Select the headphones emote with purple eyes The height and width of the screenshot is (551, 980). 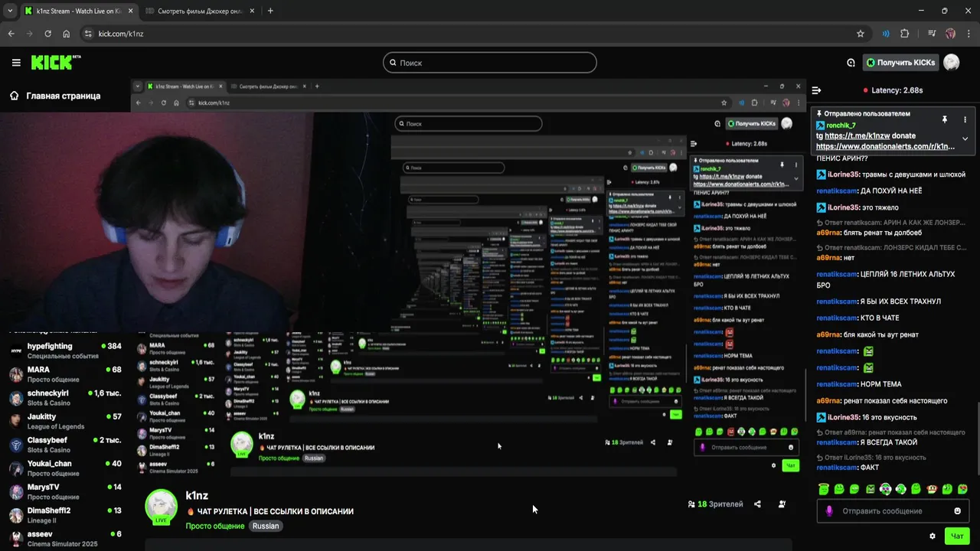click(885, 489)
